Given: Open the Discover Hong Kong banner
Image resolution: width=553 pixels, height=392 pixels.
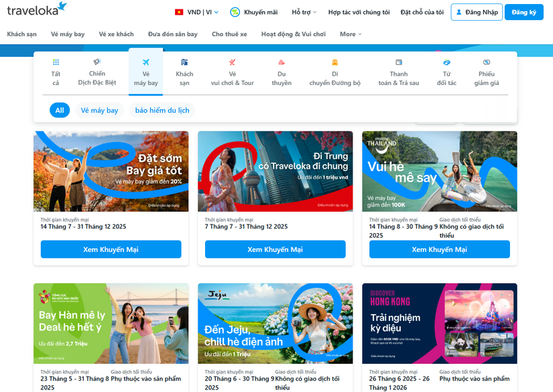Looking at the screenshot, I should [x=440, y=323].
